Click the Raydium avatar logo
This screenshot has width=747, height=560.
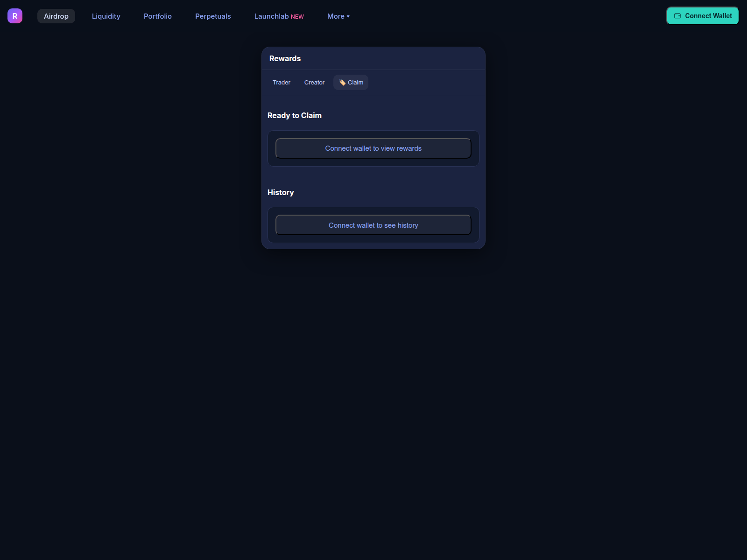coord(14,15)
